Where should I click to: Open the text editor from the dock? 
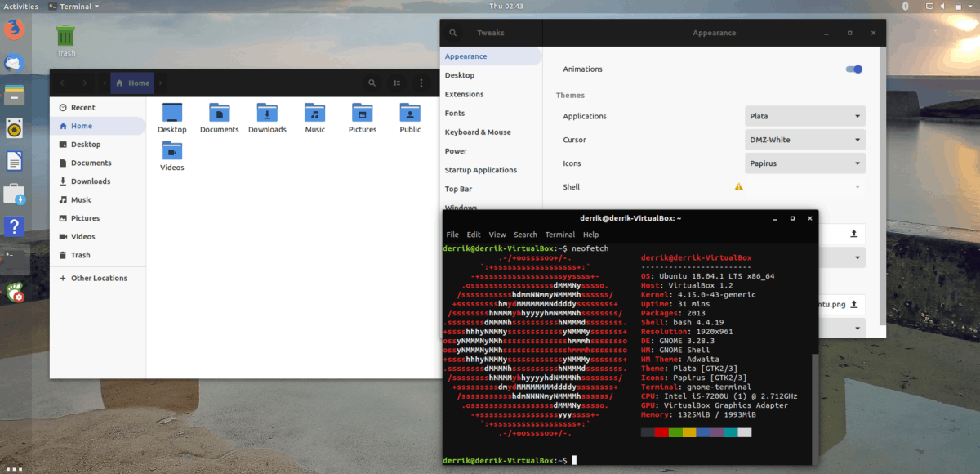[15, 161]
